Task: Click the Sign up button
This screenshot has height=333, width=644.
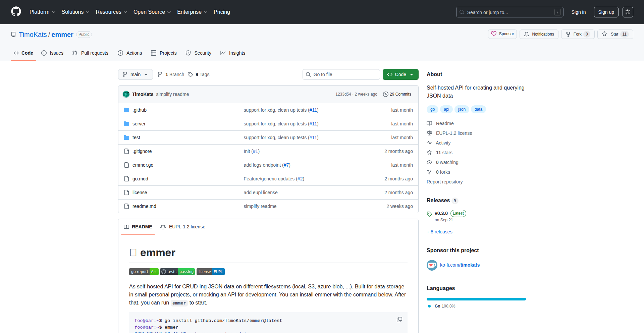Action: pyautogui.click(x=606, y=12)
